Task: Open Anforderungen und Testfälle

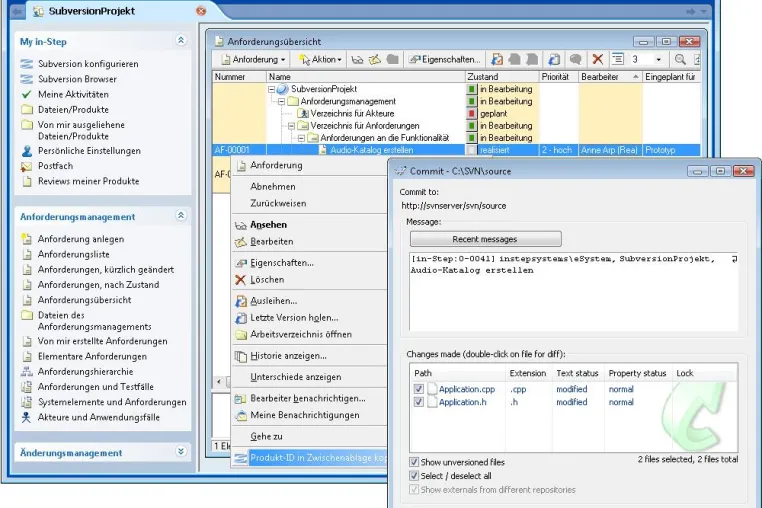Action: coord(95,387)
